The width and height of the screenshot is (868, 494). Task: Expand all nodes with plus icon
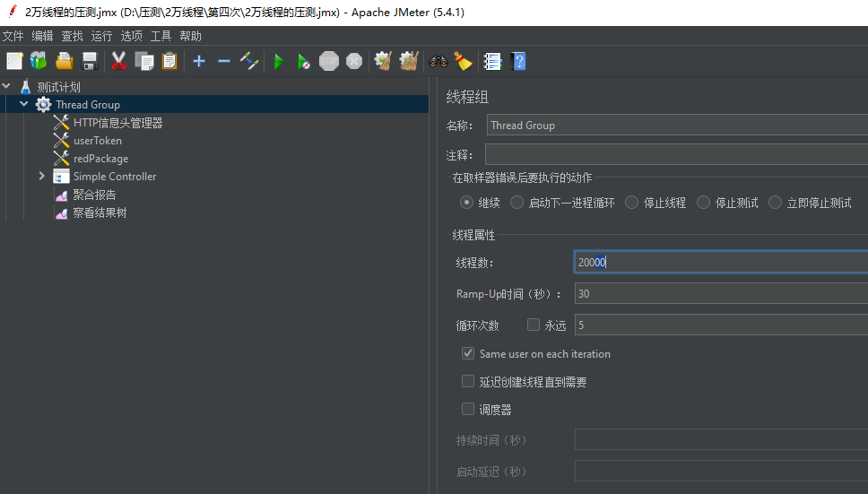(x=199, y=61)
